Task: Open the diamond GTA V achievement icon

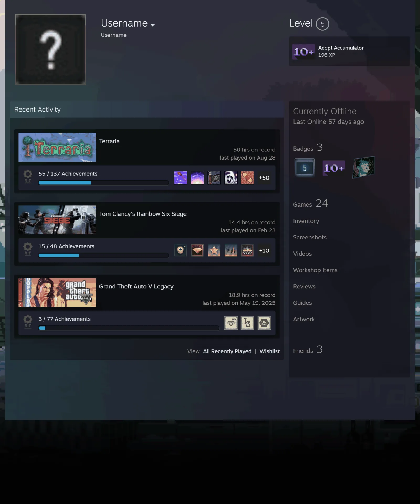Action: [231, 323]
